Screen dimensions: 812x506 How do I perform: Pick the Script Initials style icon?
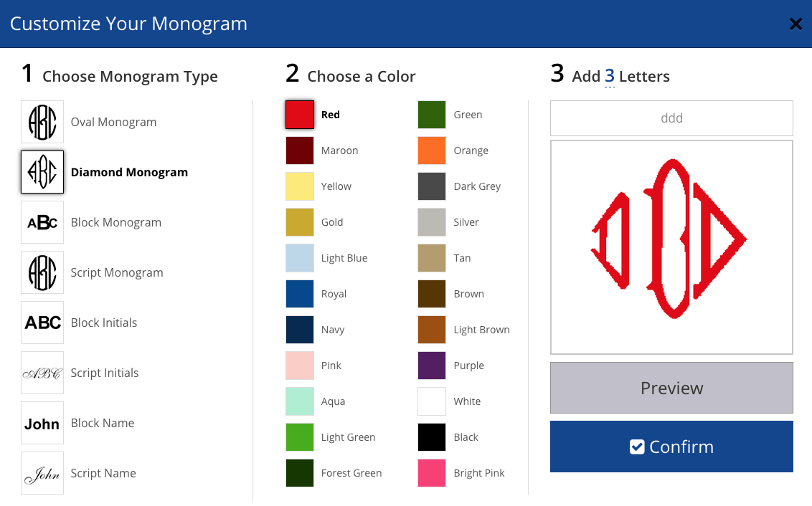click(42, 373)
